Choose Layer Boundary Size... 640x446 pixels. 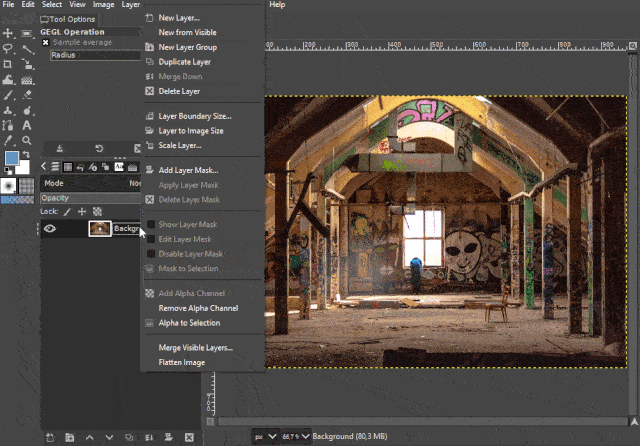click(x=202, y=116)
